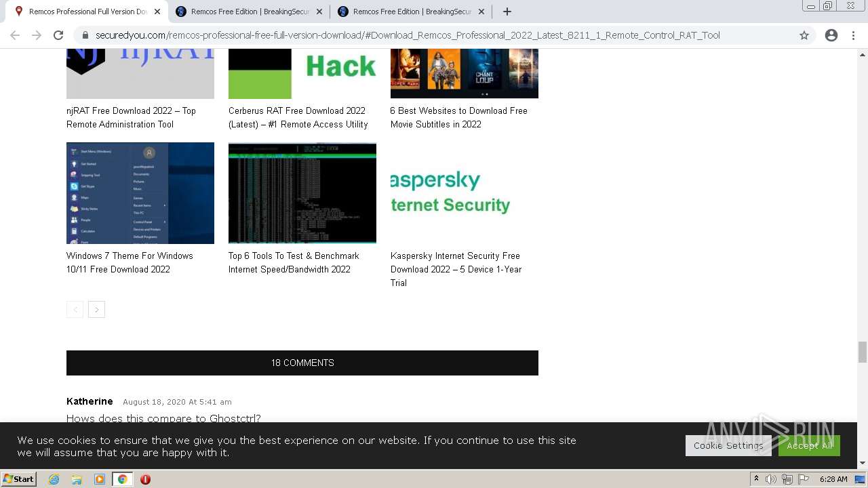The height and width of the screenshot is (488, 868).
Task: Open the njRAT article thumbnail
Action: point(140,73)
